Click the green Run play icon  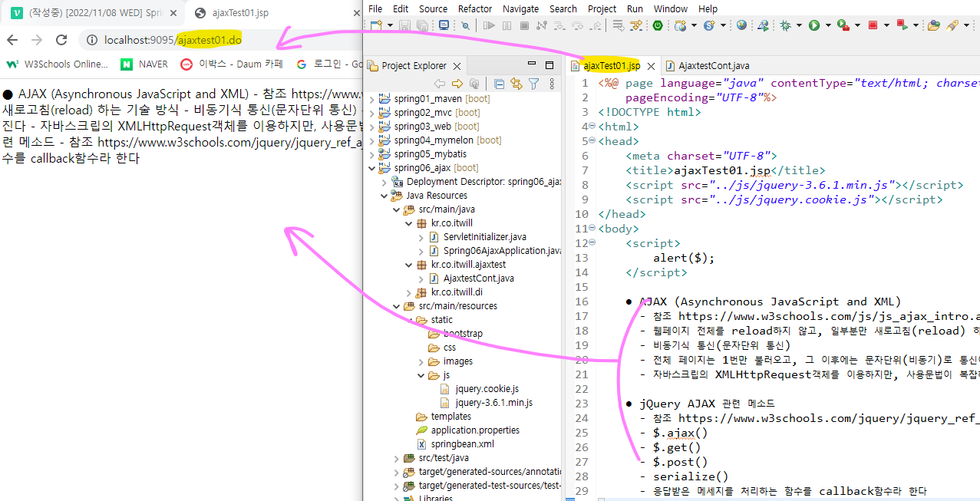813,25
